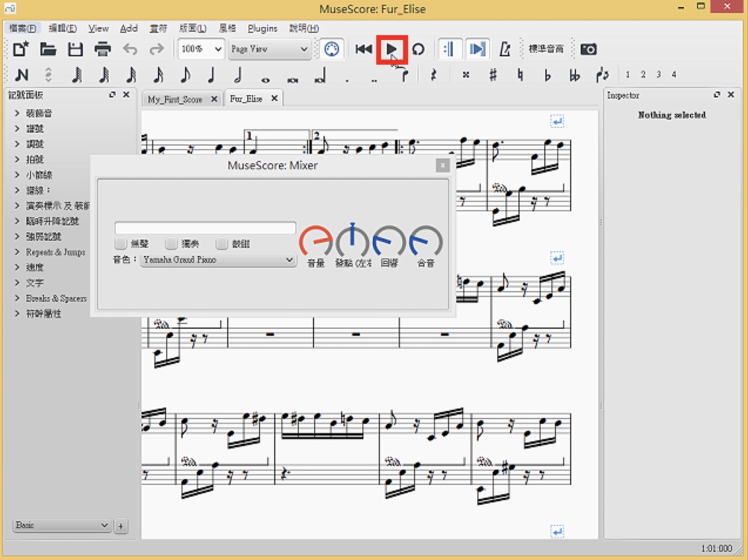Image resolution: width=748 pixels, height=560 pixels.
Task: Select voice 3 button
Action: click(658, 75)
